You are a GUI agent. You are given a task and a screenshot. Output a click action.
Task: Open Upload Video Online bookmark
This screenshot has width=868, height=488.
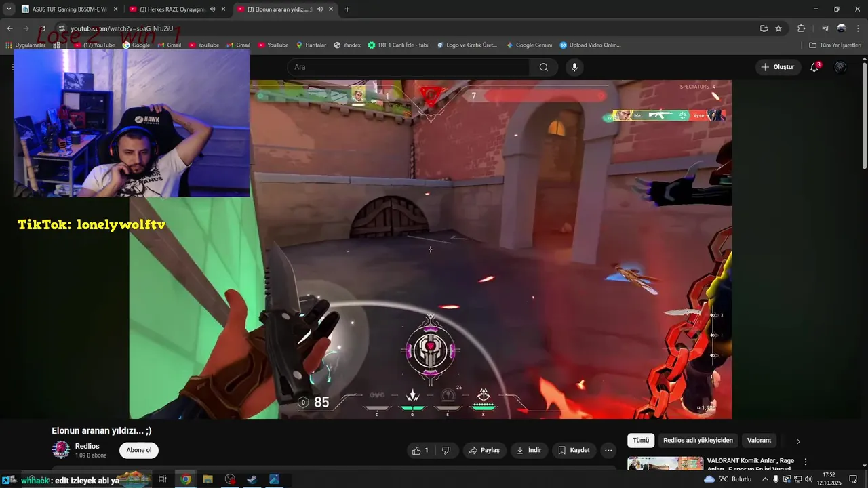click(590, 45)
